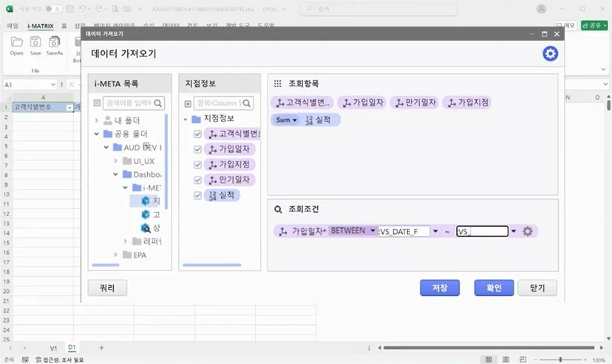The height and width of the screenshot is (364, 612).
Task: Open the i-MATRIX ribbon tab
Action: [x=41, y=26]
